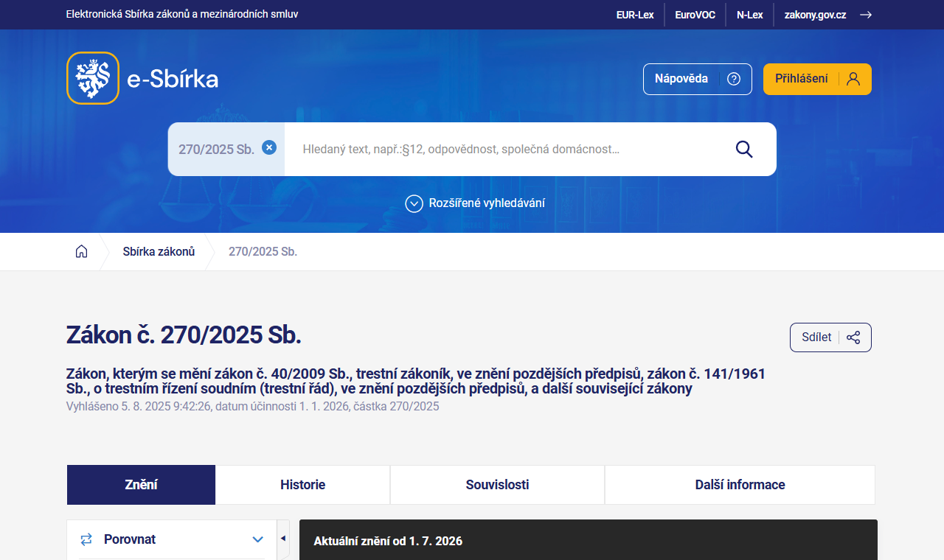
Task: Expand Rozšířené vyhledávání advanced search
Action: click(x=475, y=203)
